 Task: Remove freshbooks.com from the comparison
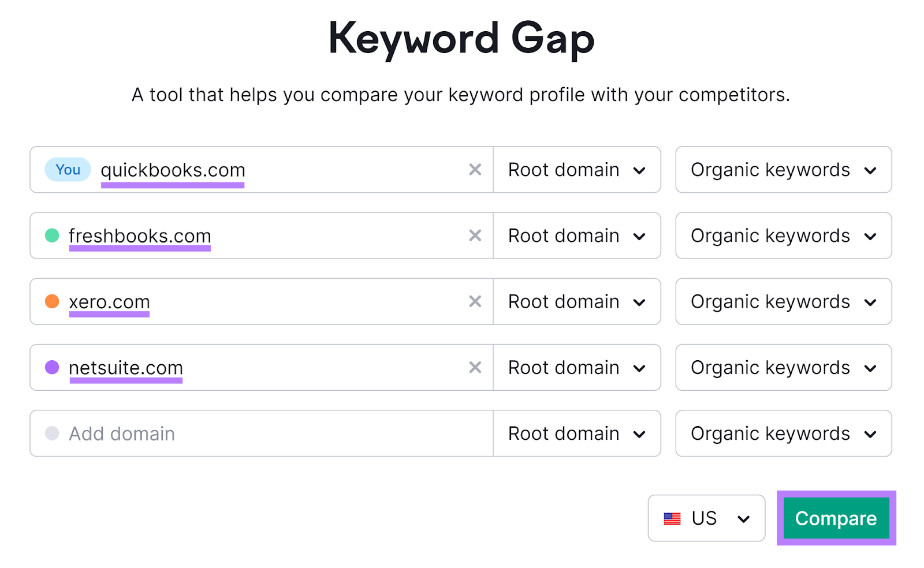475,236
